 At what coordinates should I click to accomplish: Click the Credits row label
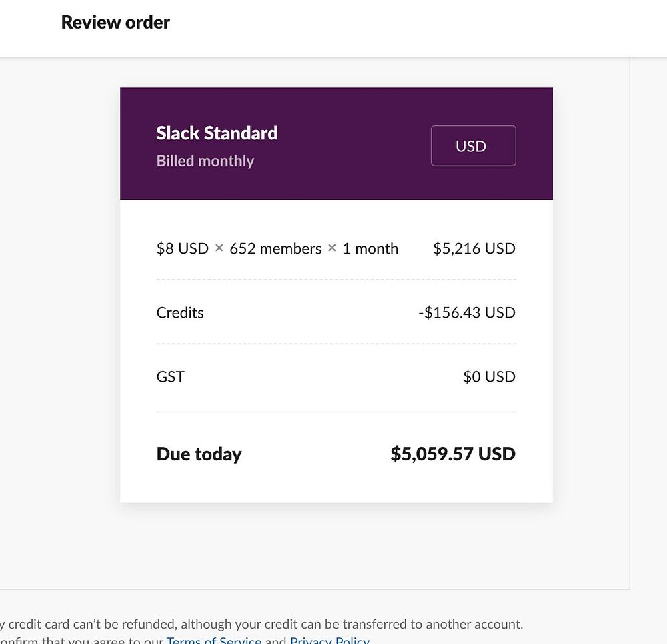pos(180,313)
